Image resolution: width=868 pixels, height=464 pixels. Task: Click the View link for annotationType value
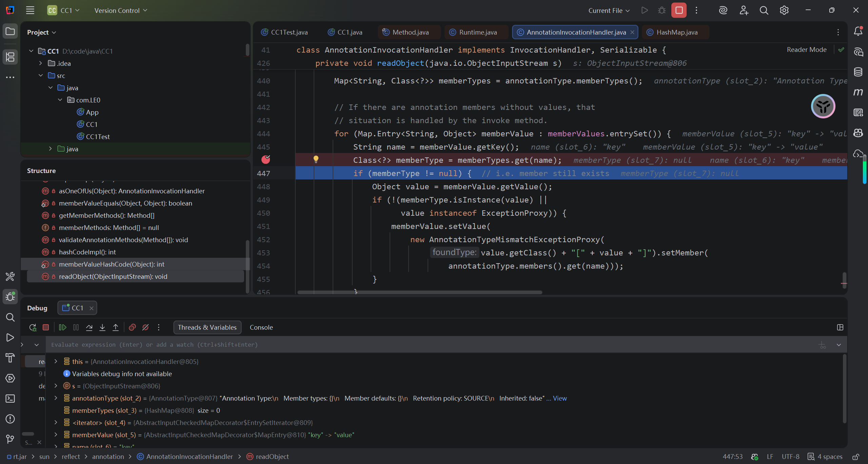pos(560,398)
